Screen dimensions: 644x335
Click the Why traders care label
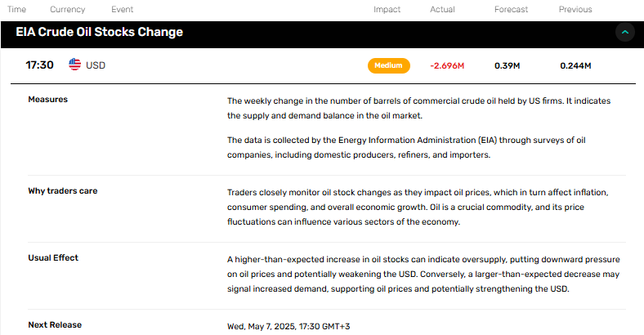tap(63, 191)
